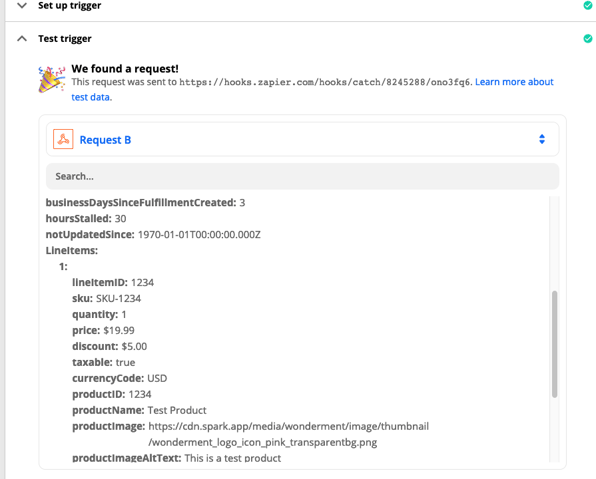
Task: Select the lineItems field row
Action: coord(72,251)
